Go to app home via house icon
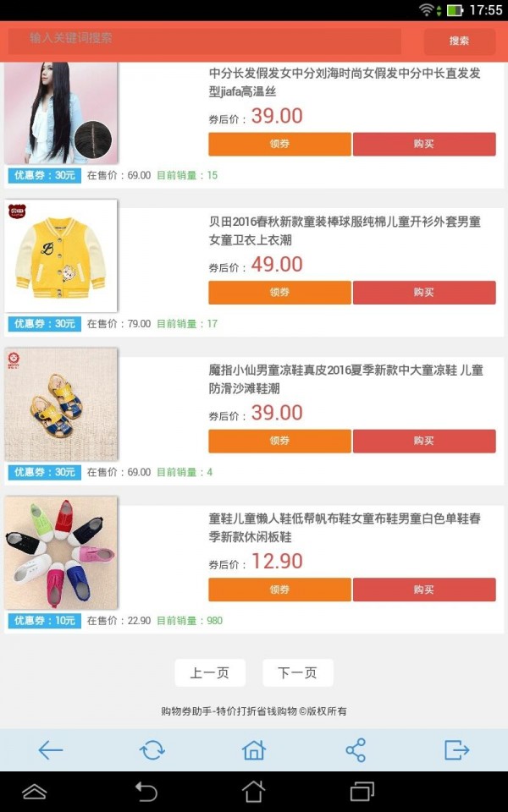This screenshot has width=508, height=812. (253, 749)
